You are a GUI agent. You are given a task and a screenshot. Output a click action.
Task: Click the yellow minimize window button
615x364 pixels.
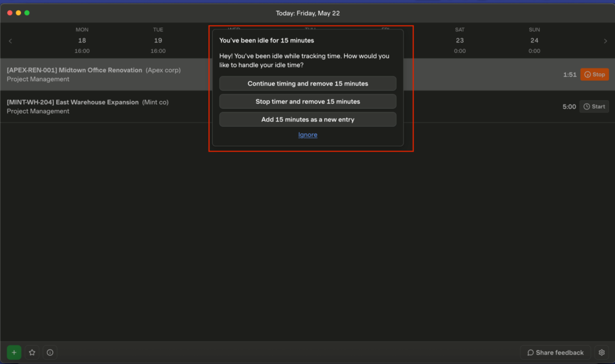click(19, 13)
